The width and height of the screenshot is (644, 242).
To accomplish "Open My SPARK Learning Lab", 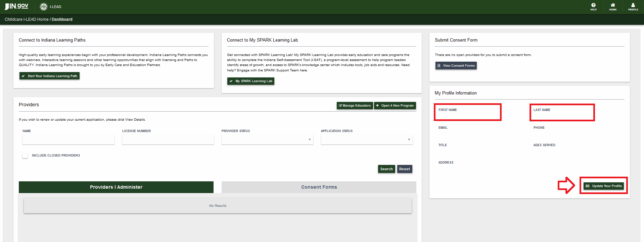I will (x=250, y=81).
